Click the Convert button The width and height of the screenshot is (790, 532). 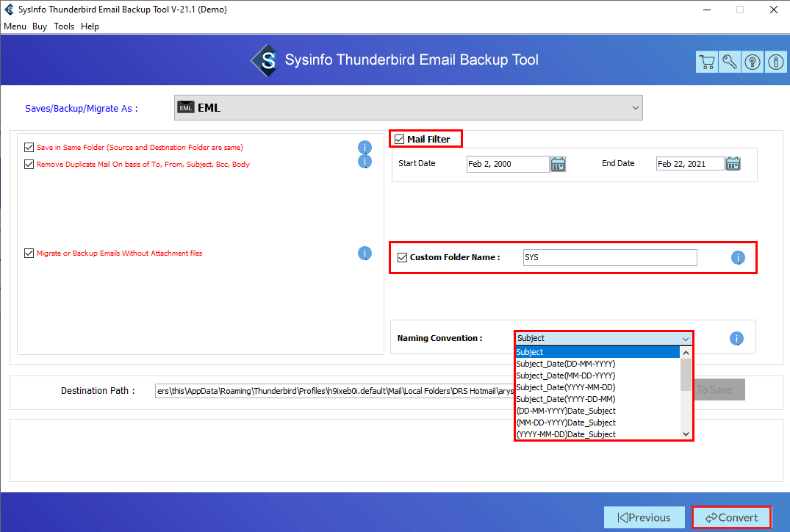731,517
